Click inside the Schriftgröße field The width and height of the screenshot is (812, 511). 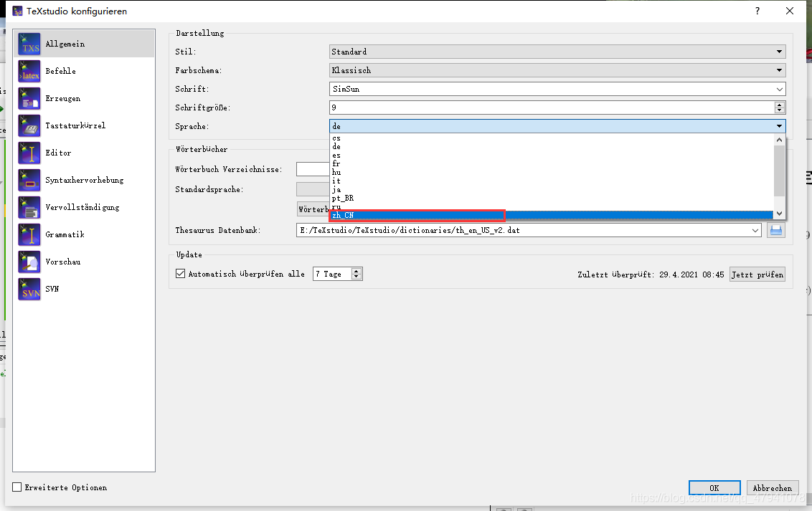click(x=552, y=108)
